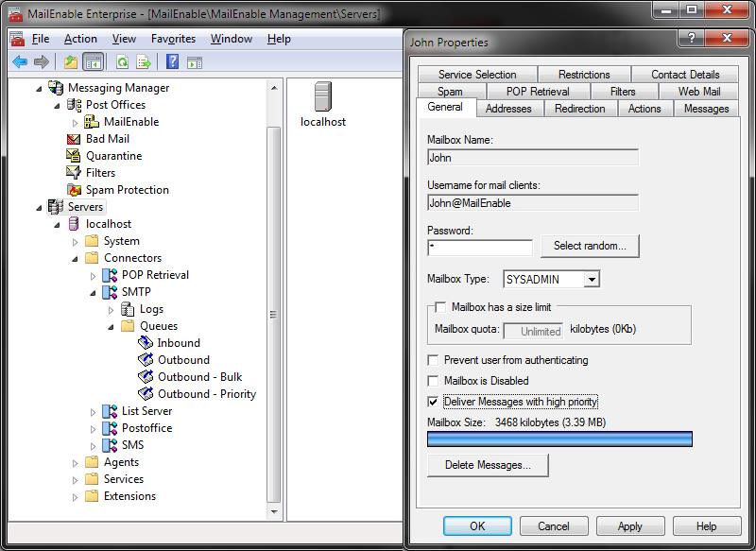This screenshot has width=756, height=551.
Task: Click the Mailbox Size progress bar
Action: coord(561,439)
